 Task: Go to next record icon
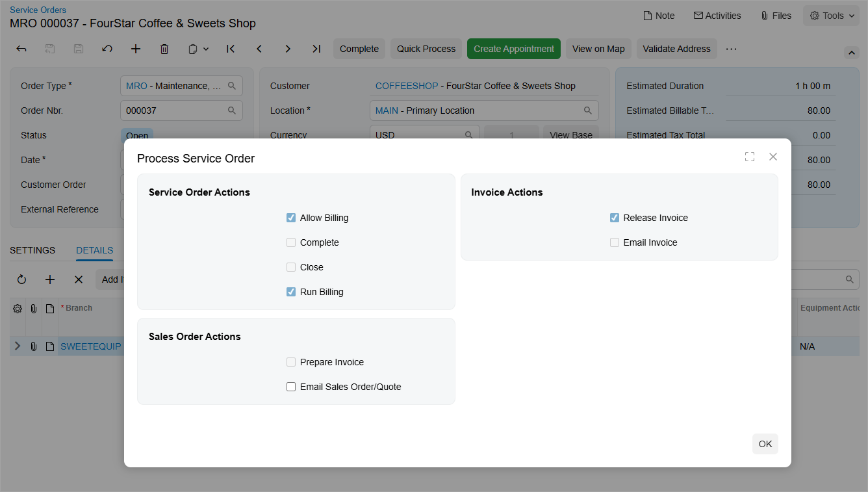tap(288, 49)
